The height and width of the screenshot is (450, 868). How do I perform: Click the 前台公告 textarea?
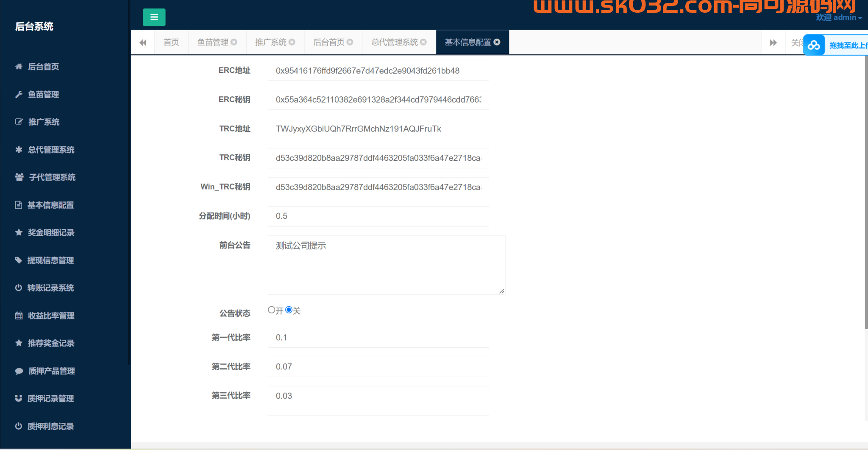(387, 265)
